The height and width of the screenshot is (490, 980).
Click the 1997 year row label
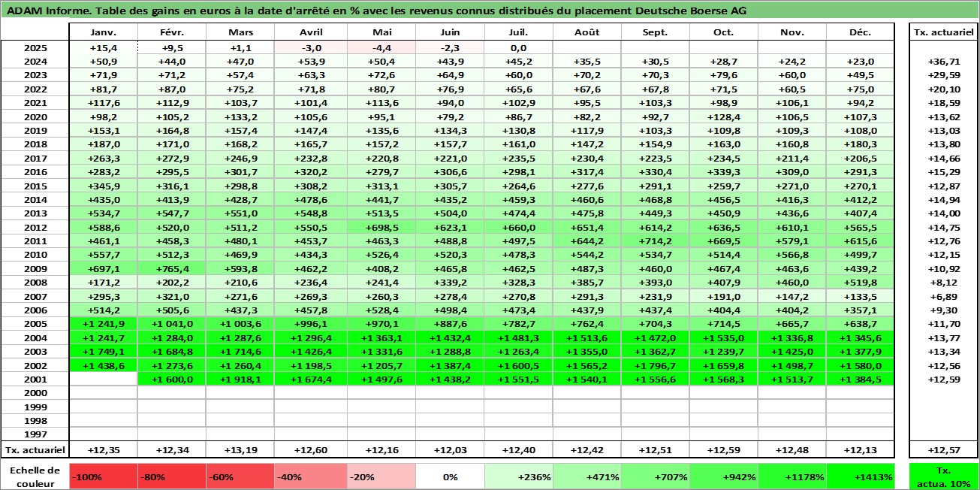click(35, 434)
